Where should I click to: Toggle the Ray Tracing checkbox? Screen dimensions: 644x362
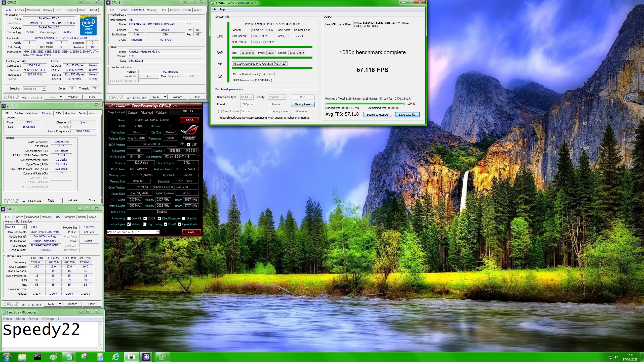point(145,224)
